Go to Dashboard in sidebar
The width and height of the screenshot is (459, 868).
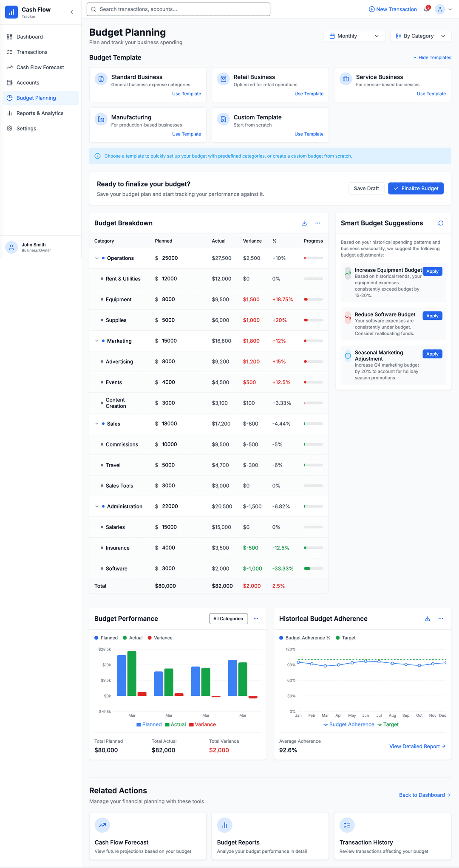click(41, 37)
